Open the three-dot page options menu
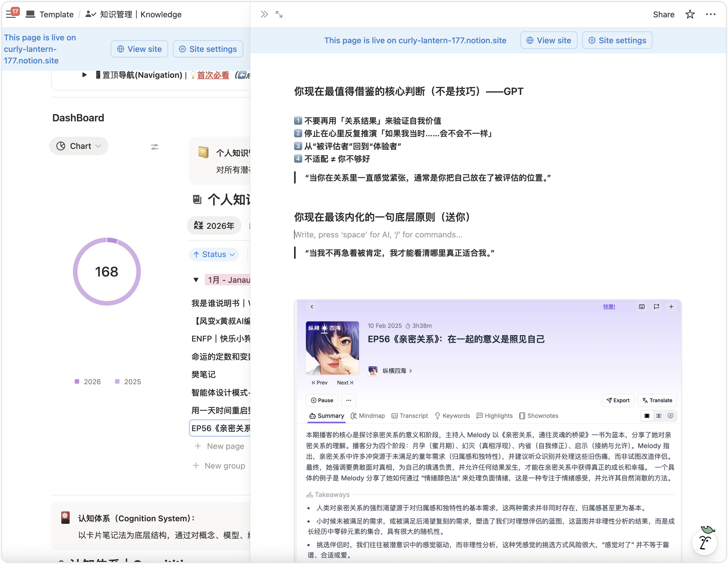Screen dimensions: 728x564 point(710,14)
